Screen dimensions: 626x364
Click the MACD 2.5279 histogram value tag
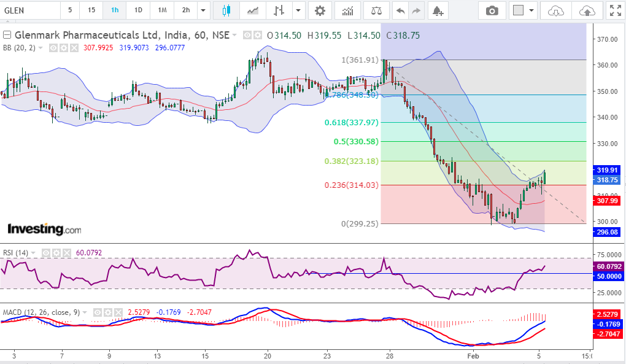pos(608,314)
